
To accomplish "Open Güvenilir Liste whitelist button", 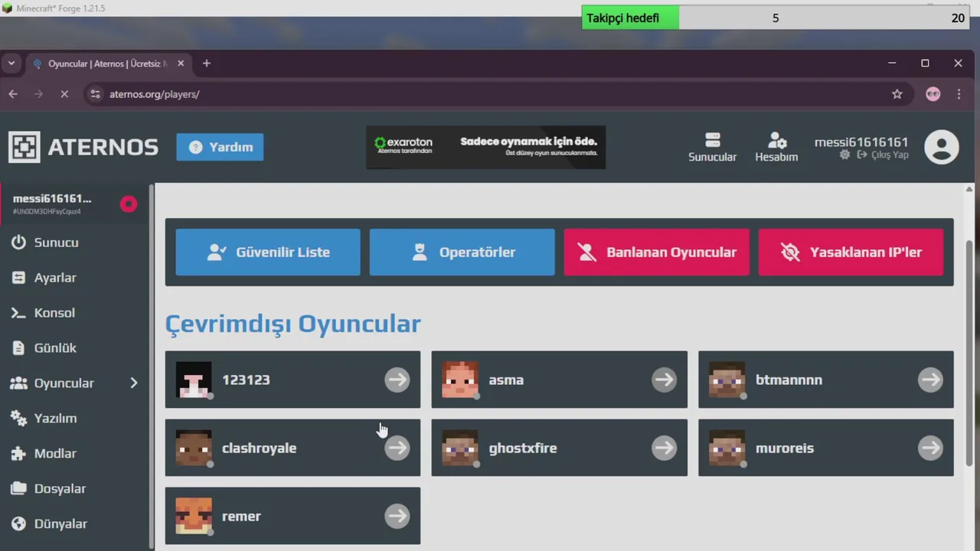I will coord(268,252).
